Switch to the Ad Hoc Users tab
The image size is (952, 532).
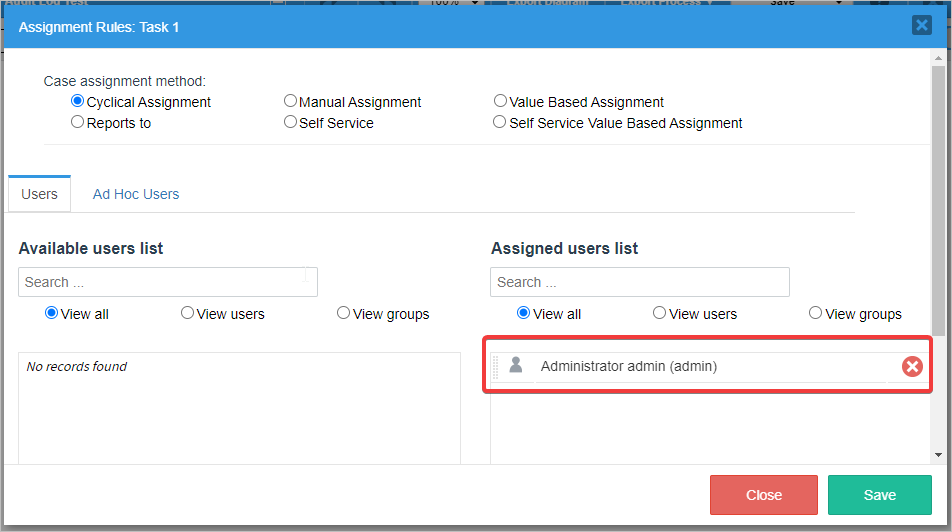[x=136, y=194]
